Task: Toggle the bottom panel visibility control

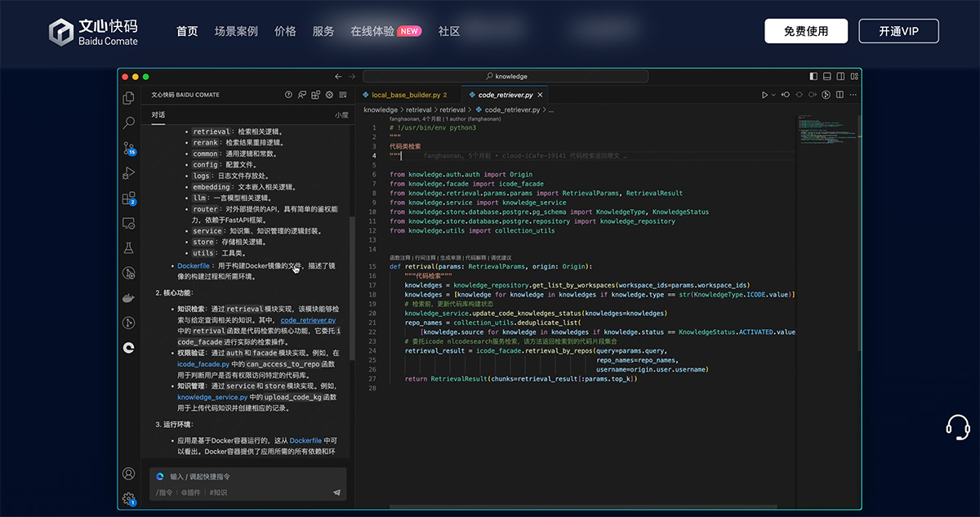Action: [826, 75]
